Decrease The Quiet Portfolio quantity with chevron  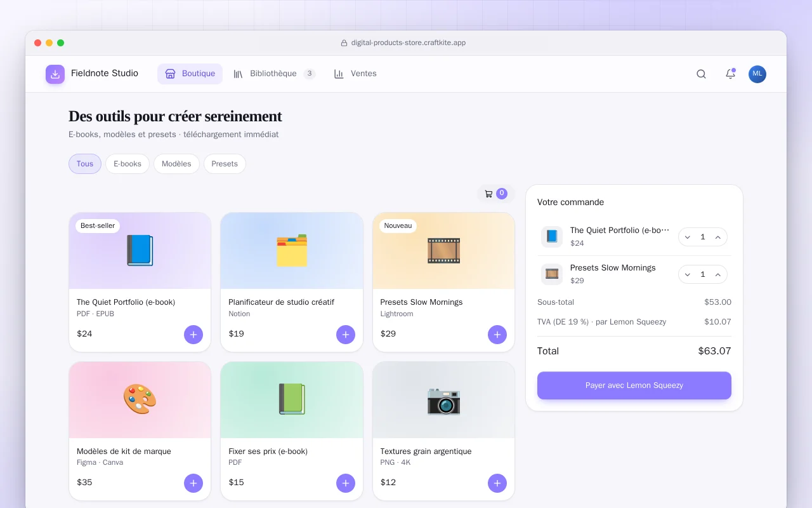click(688, 237)
